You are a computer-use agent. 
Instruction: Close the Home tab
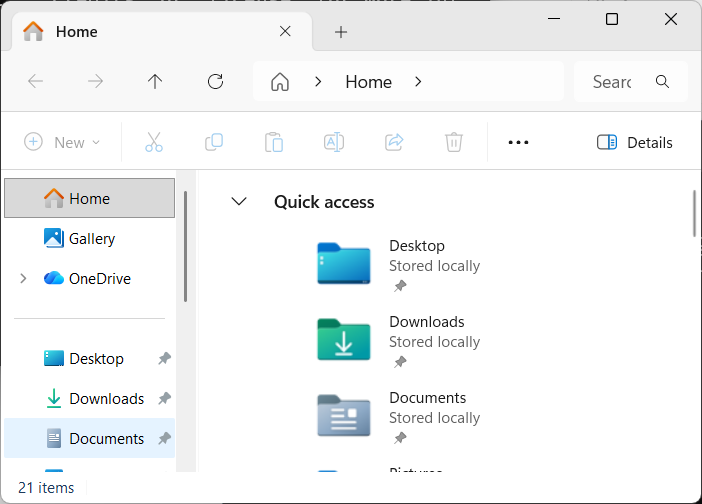(285, 31)
